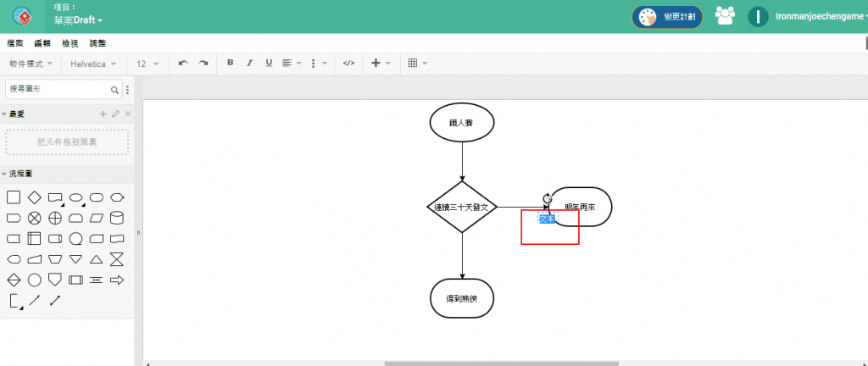Select the delay shape

(14, 219)
